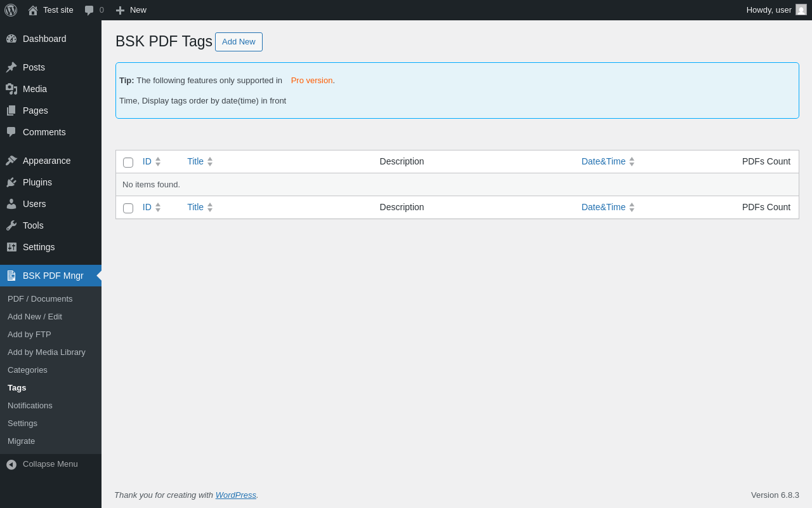Screen dimensions: 812x508
Task: Click the WordPress logo icon
Action: click(x=11, y=10)
